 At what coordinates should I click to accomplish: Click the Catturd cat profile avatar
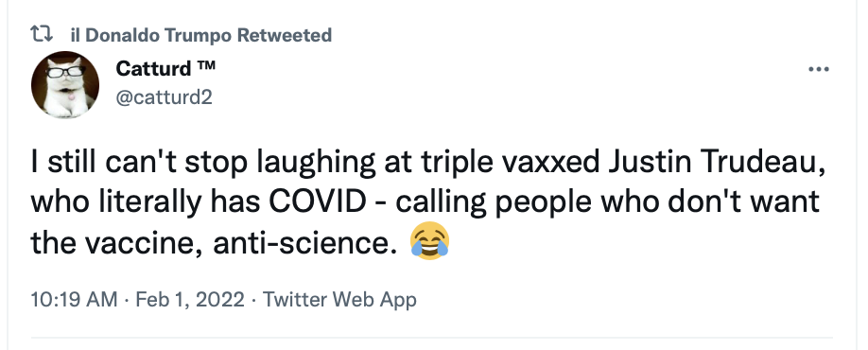pyautogui.click(x=65, y=85)
